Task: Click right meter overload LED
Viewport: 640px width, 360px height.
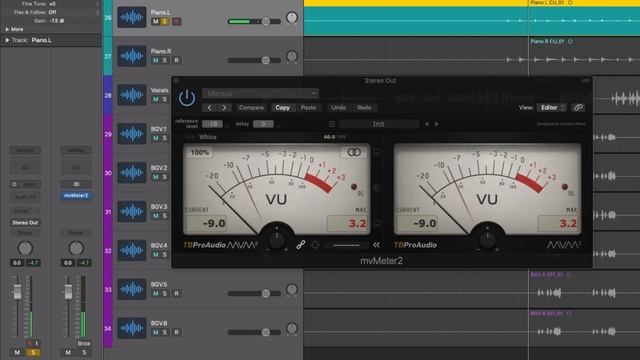Action: pyautogui.click(x=564, y=187)
